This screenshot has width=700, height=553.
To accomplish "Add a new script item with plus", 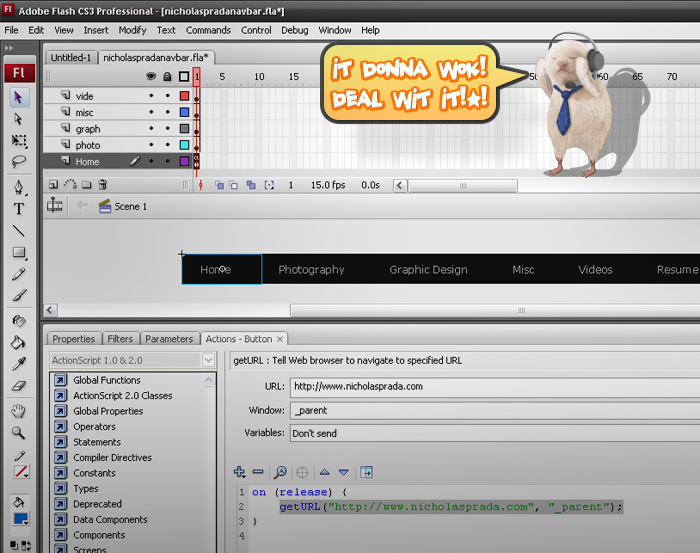I will pyautogui.click(x=239, y=472).
